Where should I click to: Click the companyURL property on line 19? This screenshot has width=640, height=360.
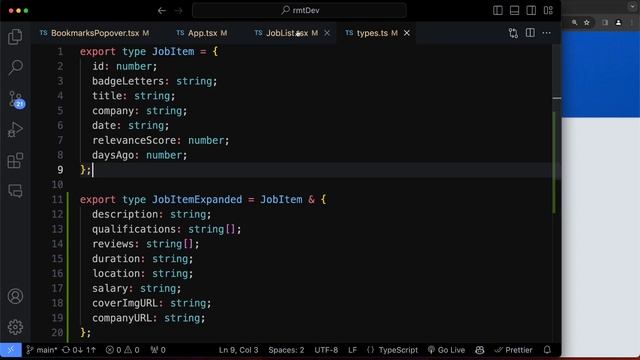click(x=122, y=318)
